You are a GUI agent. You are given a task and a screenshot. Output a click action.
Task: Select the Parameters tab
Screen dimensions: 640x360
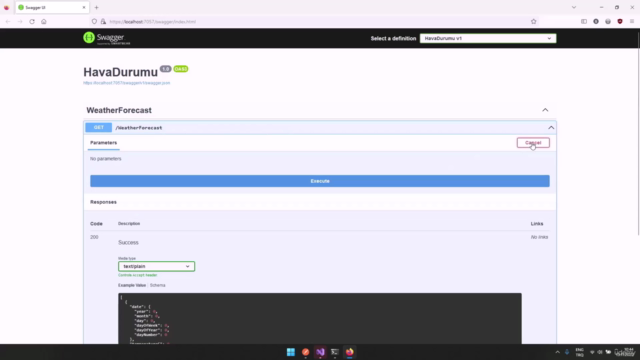click(103, 143)
